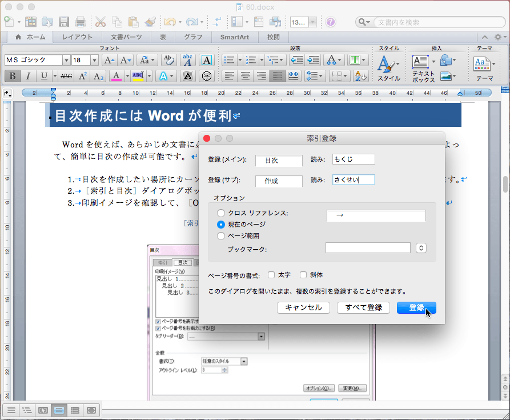Click キャンセル button
The height and width of the screenshot is (420, 510).
[x=303, y=307]
